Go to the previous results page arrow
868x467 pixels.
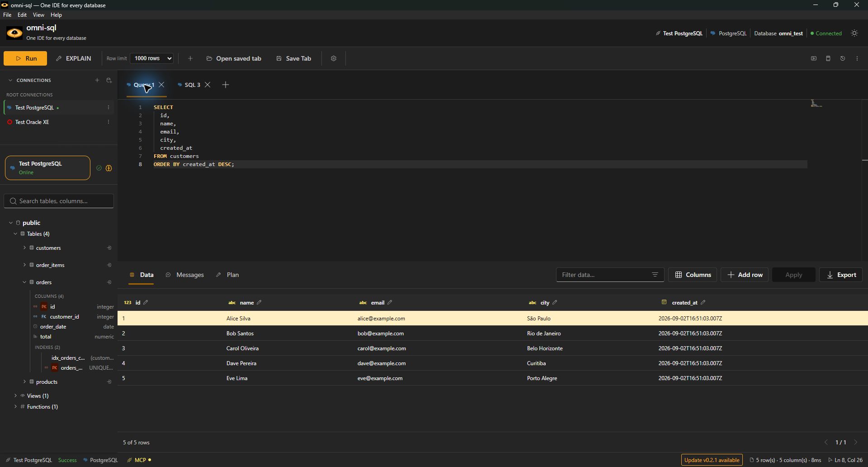(826, 442)
